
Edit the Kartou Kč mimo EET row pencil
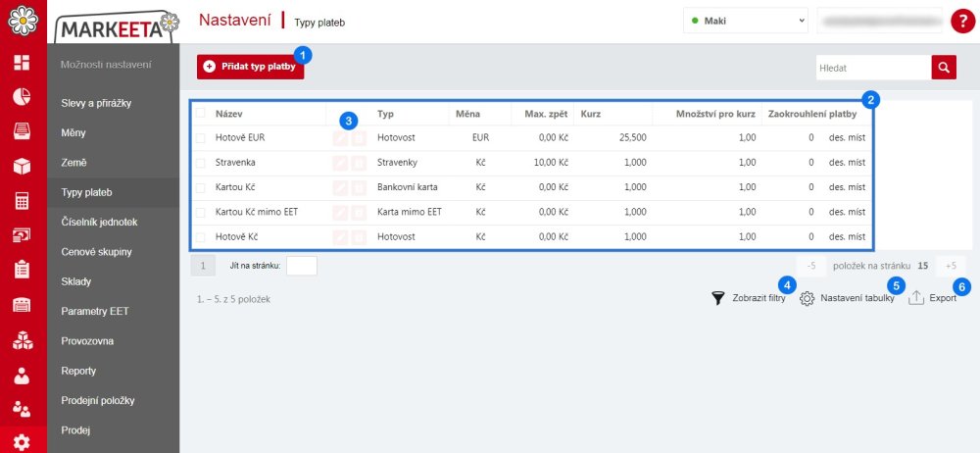tap(340, 213)
